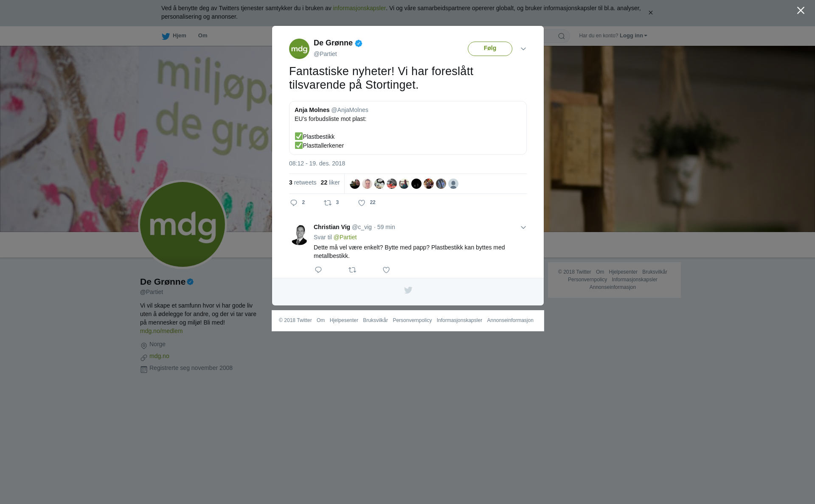Close the tweet overlay with X
The height and width of the screenshot is (504, 815).
801,11
